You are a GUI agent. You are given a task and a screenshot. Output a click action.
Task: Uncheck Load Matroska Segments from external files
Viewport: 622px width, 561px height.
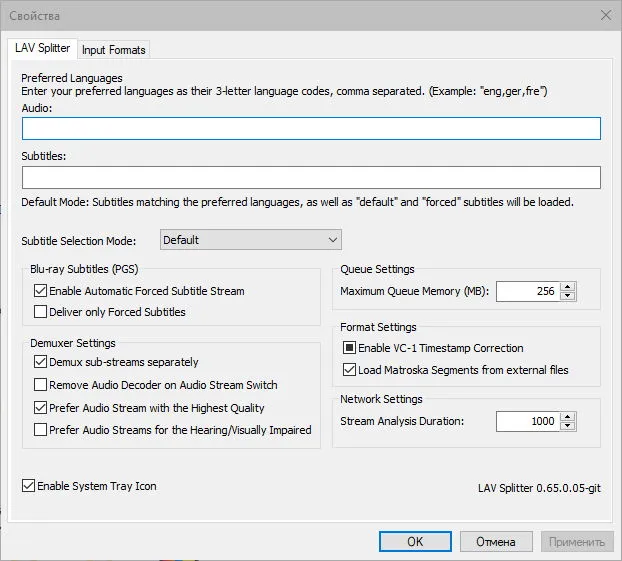(349, 370)
